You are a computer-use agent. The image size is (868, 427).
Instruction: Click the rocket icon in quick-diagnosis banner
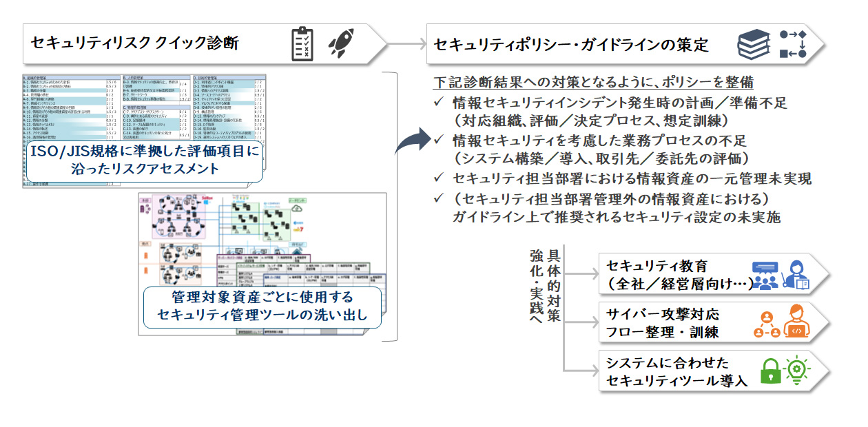341,43
